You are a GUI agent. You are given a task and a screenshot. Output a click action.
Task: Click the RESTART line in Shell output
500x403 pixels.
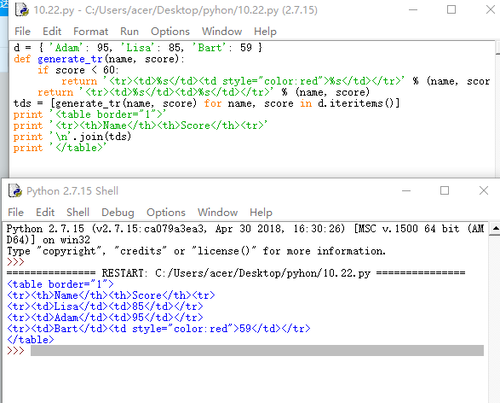(236, 273)
